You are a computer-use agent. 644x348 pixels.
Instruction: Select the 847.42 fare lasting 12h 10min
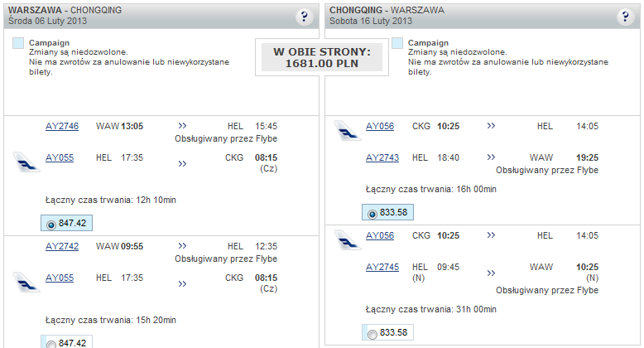[x=51, y=224]
